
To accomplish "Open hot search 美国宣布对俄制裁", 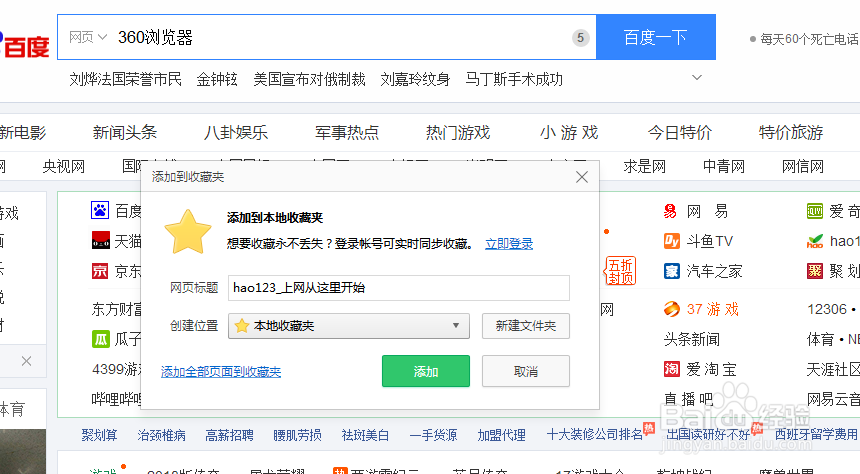I will (x=309, y=80).
